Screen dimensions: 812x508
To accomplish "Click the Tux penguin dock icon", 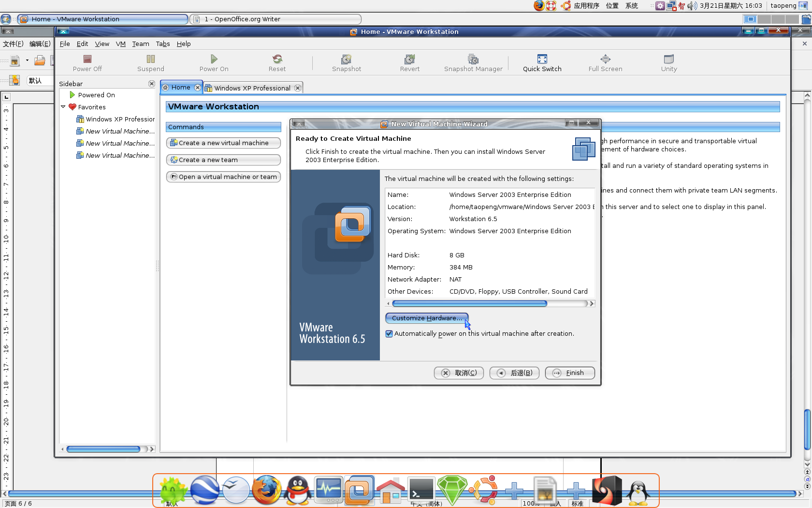I will (x=638, y=493).
